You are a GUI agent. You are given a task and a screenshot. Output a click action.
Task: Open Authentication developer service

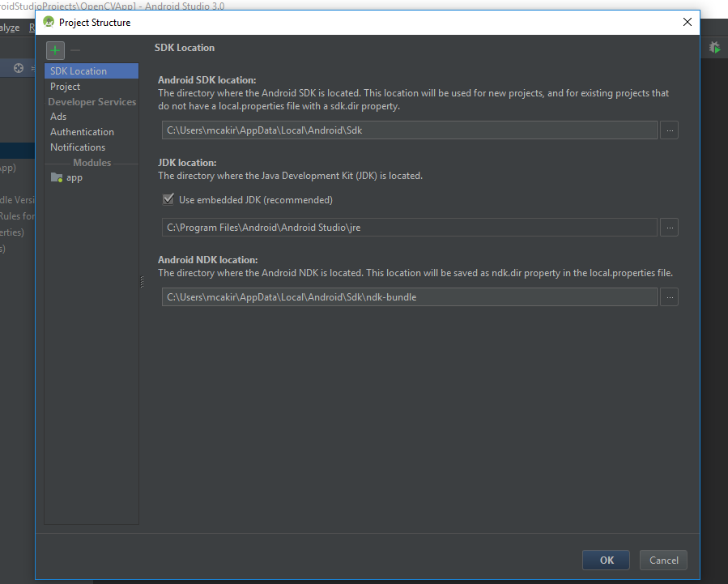tap(92, 132)
